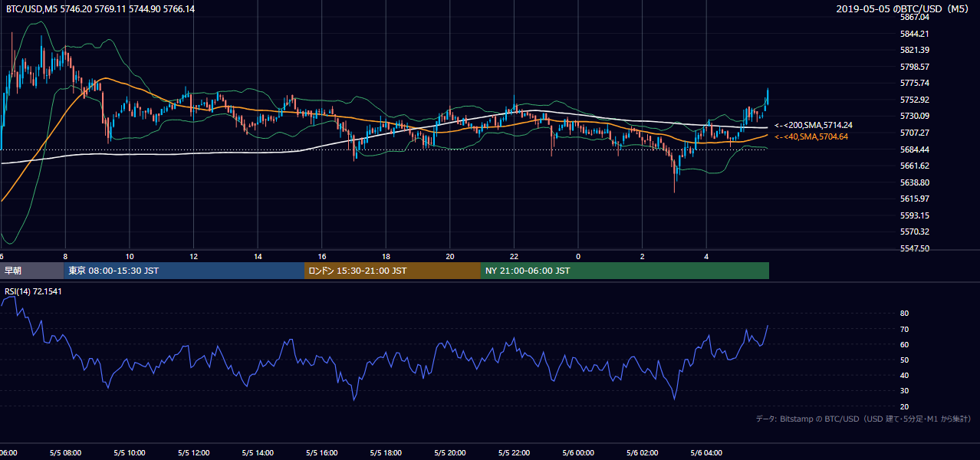Click hour label 18 under the price chart
Screen dimensions: 980x460
pos(386,256)
